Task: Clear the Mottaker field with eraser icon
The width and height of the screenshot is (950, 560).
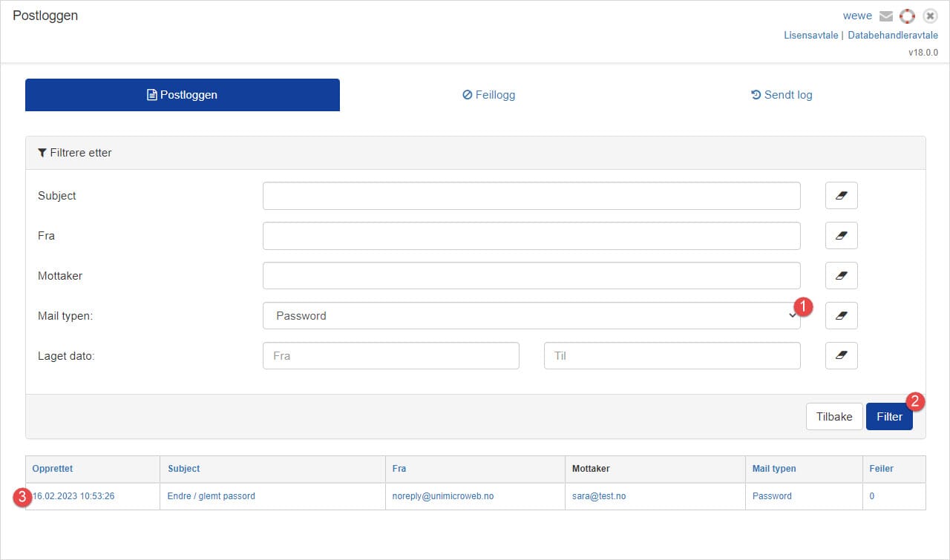Action: pos(841,276)
